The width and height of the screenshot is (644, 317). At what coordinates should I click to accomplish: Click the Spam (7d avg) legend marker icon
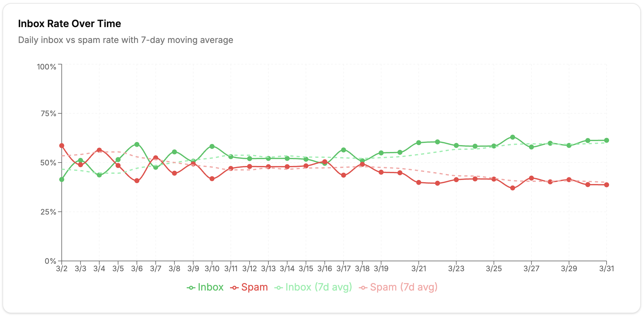pyautogui.click(x=363, y=288)
